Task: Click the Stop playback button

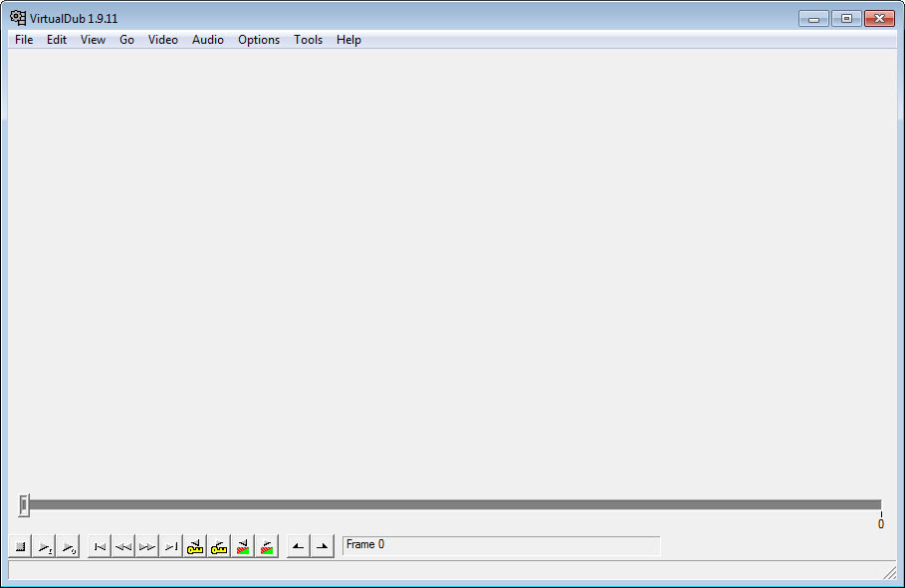Action: (20, 546)
